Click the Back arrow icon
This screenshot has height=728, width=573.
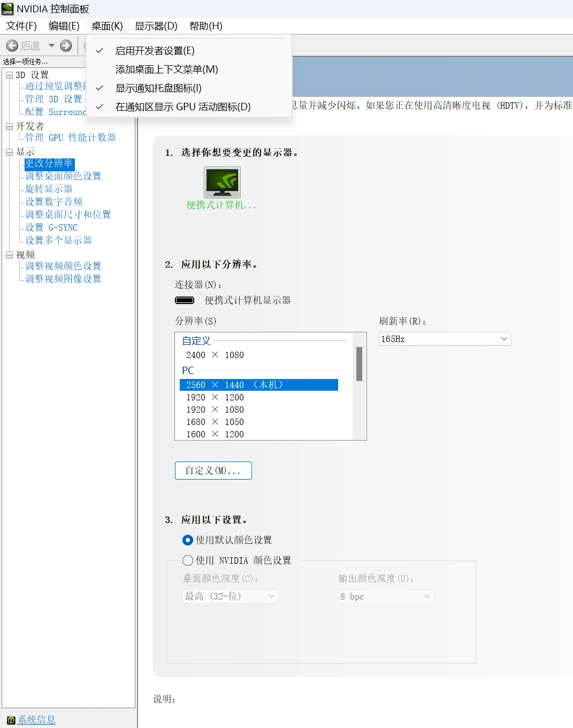pyautogui.click(x=12, y=45)
